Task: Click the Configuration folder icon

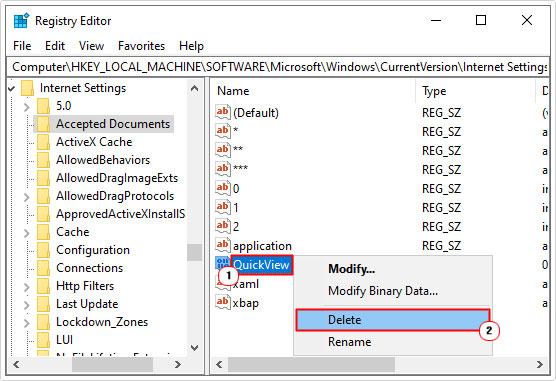Action: coord(44,250)
